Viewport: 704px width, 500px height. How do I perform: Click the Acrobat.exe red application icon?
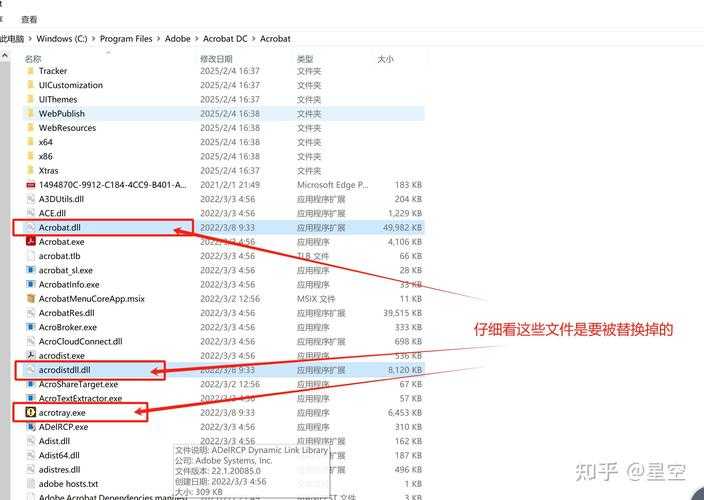(30, 241)
